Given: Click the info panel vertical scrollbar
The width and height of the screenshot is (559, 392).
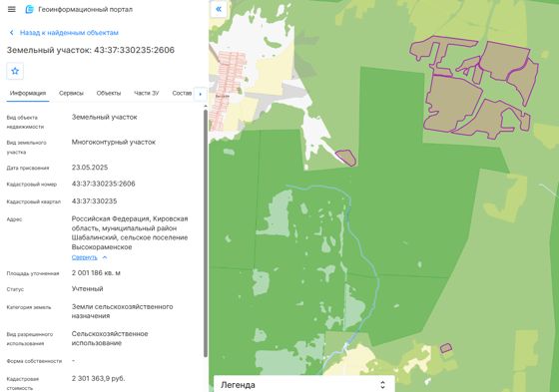Looking at the screenshot, I should click(x=206, y=233).
